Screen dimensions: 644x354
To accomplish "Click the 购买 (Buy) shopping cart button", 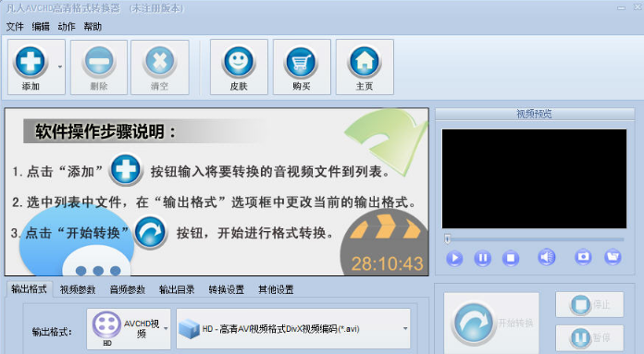I will (x=302, y=67).
